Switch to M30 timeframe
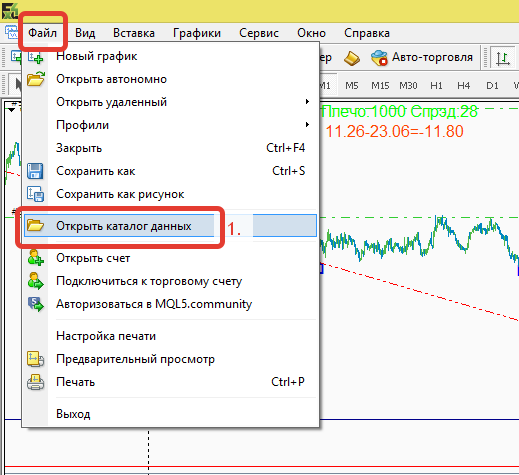The width and height of the screenshot is (519, 475). pyautogui.click(x=408, y=86)
